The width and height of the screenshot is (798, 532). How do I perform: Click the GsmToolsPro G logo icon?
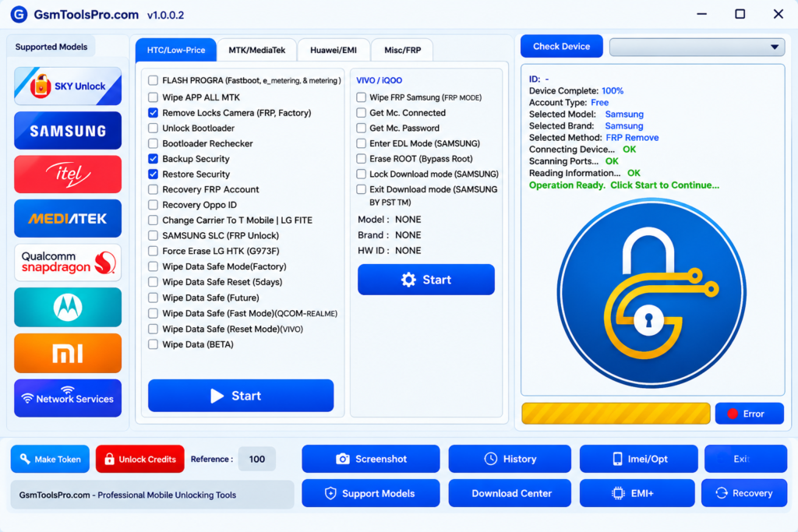pyautogui.click(x=19, y=14)
